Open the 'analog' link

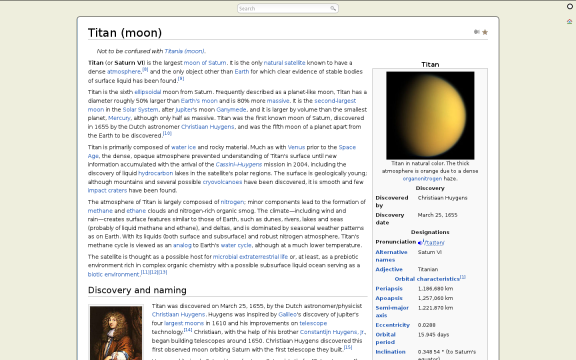point(182,245)
